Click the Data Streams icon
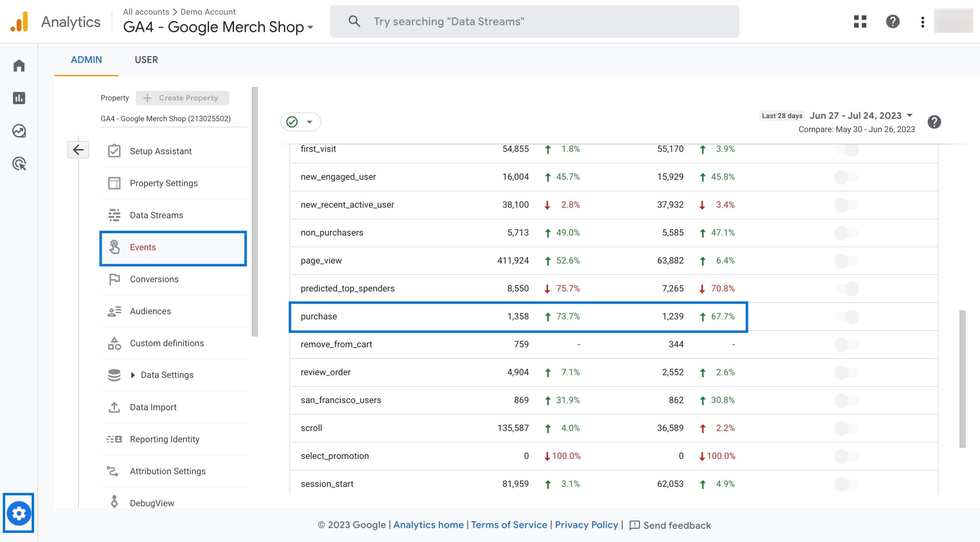The width and height of the screenshot is (980, 542). [x=114, y=215]
